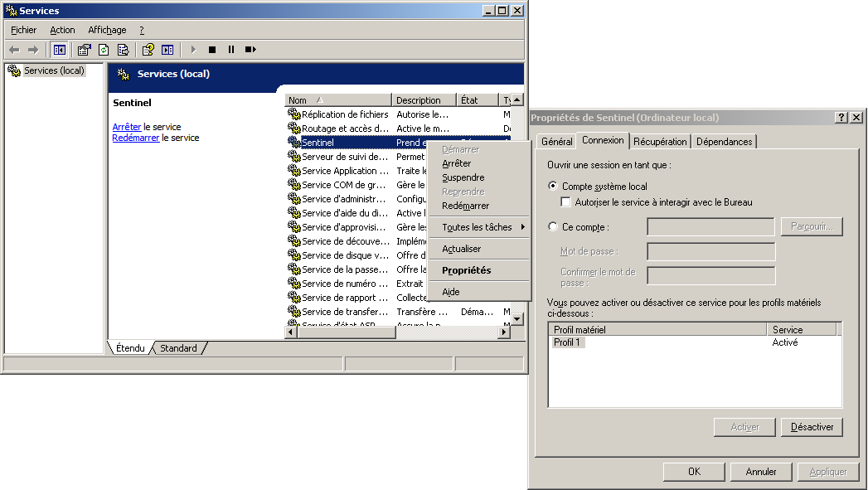Click gear icon of Service d'administr… row
This screenshot has width=868, height=490.
click(x=294, y=199)
